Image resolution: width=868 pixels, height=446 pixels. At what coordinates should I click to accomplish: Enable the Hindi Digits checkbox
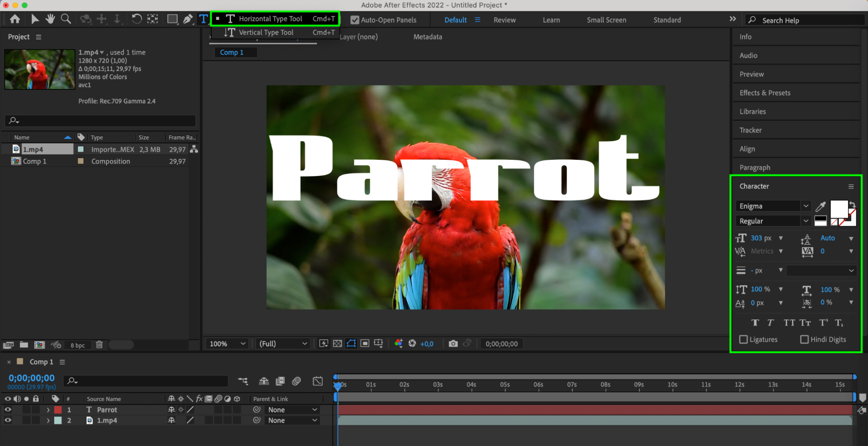(804, 339)
